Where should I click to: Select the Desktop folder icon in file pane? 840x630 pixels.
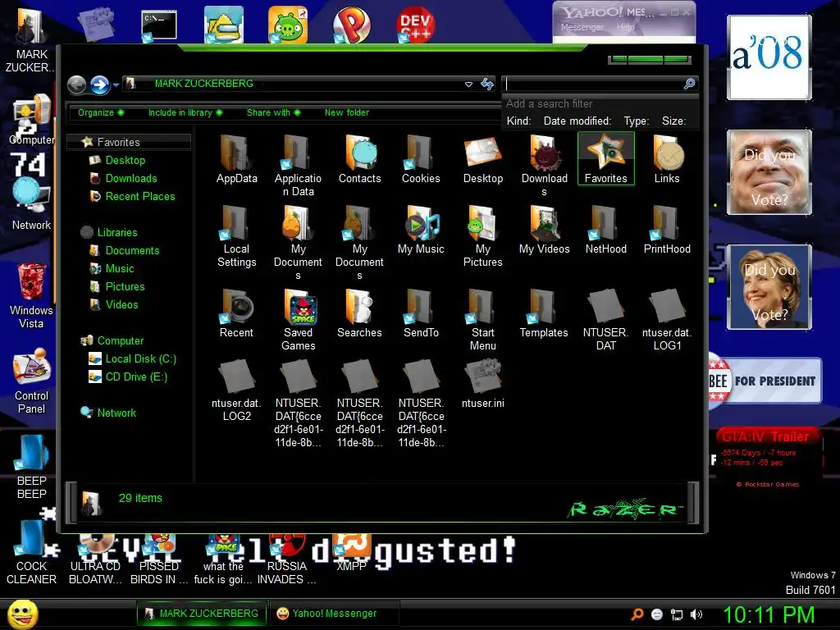(x=482, y=160)
